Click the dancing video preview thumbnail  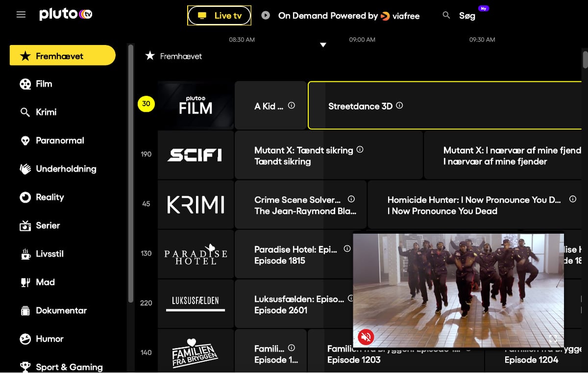point(458,284)
